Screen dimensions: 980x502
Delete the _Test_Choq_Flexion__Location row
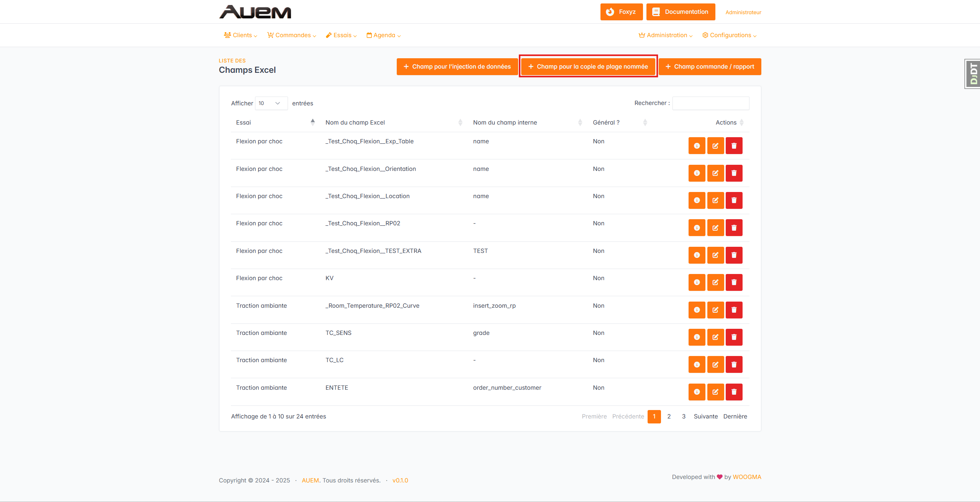point(734,200)
